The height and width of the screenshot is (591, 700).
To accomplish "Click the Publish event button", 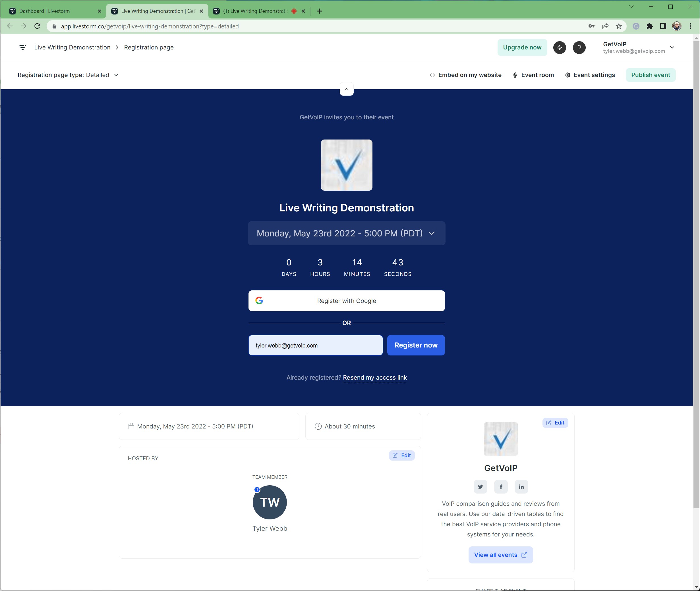I will [x=651, y=74].
